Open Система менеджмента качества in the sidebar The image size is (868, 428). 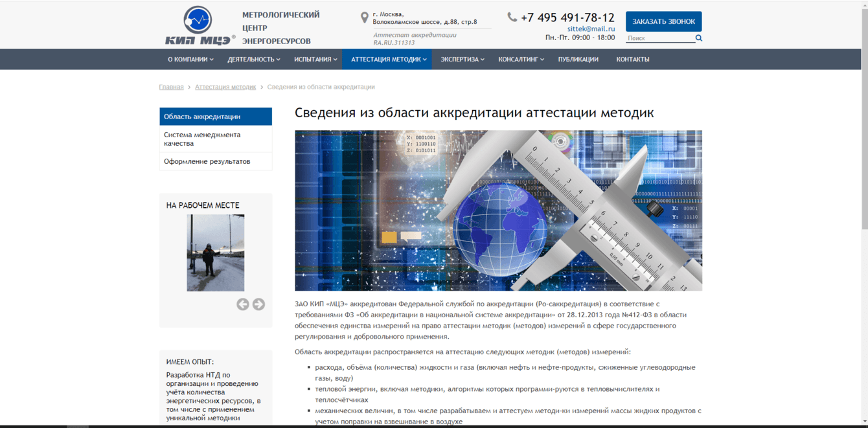point(202,139)
